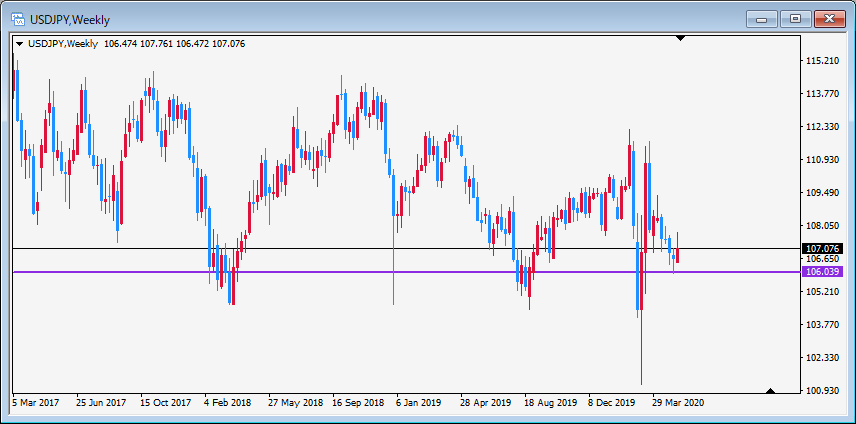The width and height of the screenshot is (856, 424).
Task: Click the 109.490 price axis label
Action: pos(822,193)
